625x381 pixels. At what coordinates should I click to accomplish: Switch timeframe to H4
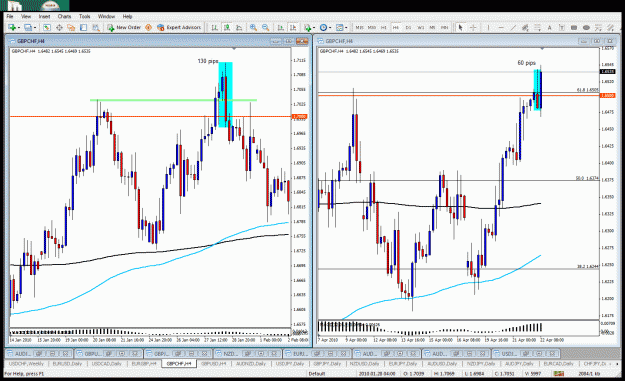(x=396, y=27)
